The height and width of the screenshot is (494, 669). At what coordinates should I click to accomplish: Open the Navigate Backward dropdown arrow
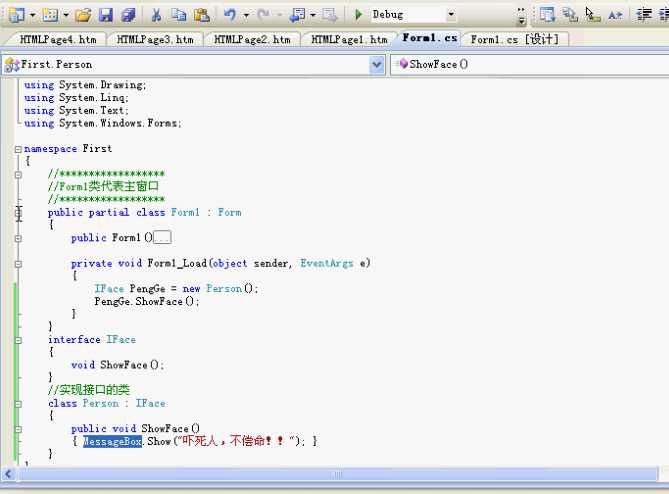(313, 15)
